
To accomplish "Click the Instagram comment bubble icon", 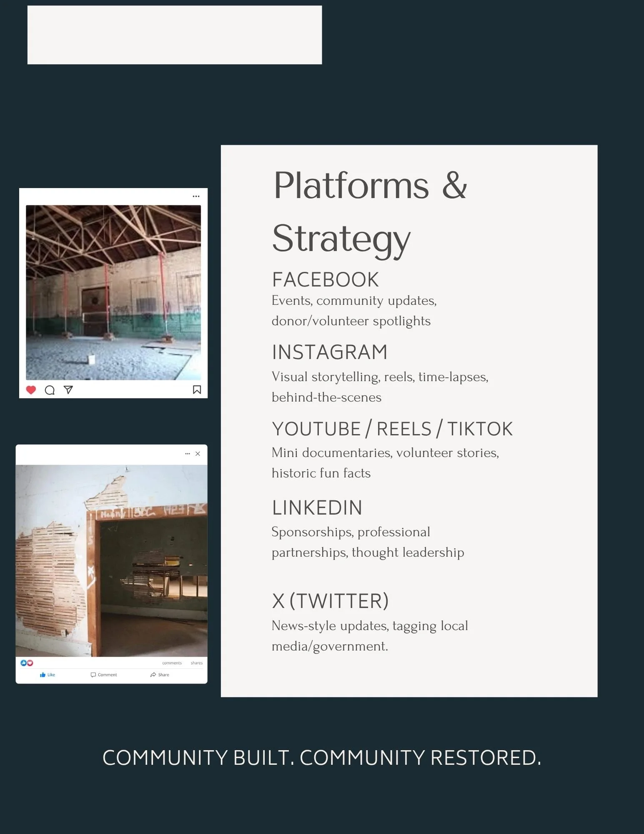I will [x=50, y=390].
